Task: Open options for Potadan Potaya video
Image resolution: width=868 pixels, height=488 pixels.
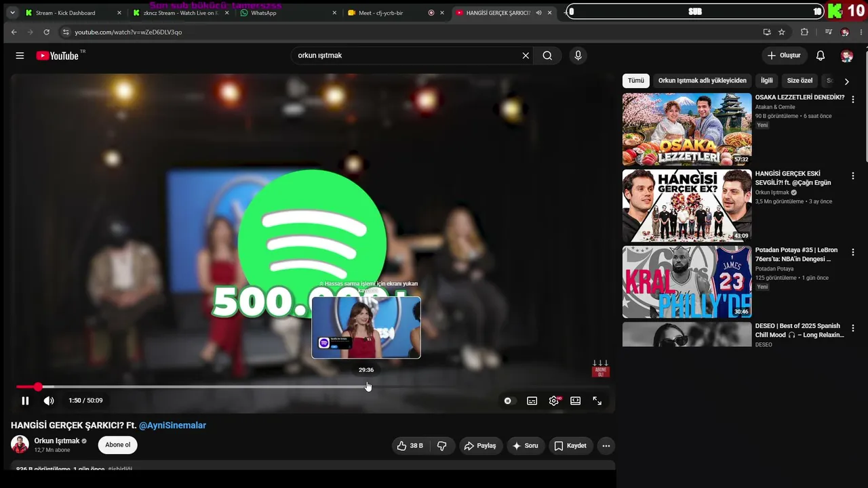Action: pyautogui.click(x=853, y=251)
